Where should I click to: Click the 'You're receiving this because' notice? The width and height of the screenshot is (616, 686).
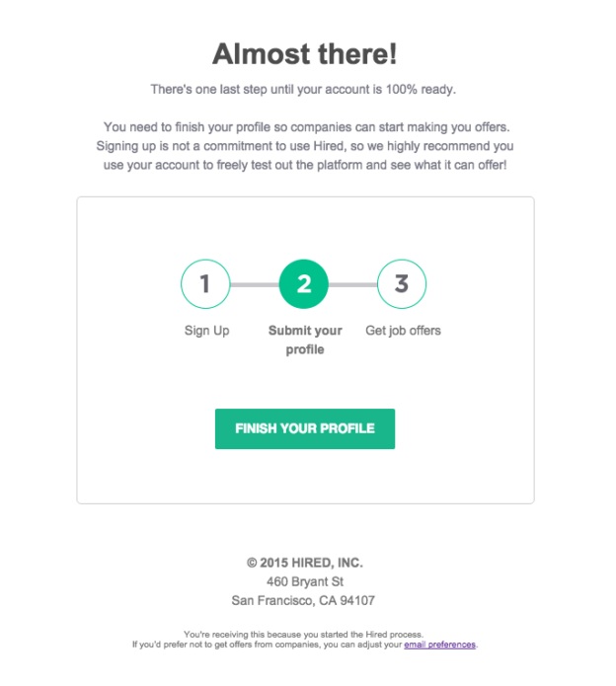[304, 635]
